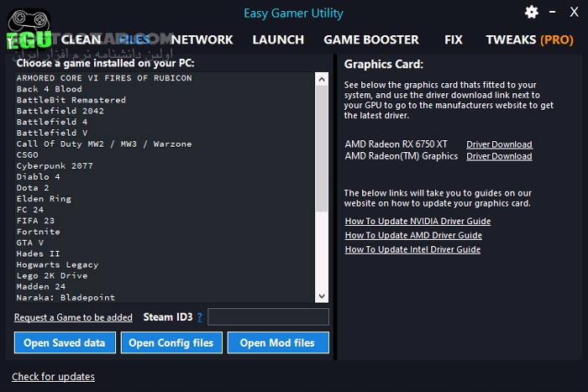Select Back 4 Blood in the game list

coord(165,89)
